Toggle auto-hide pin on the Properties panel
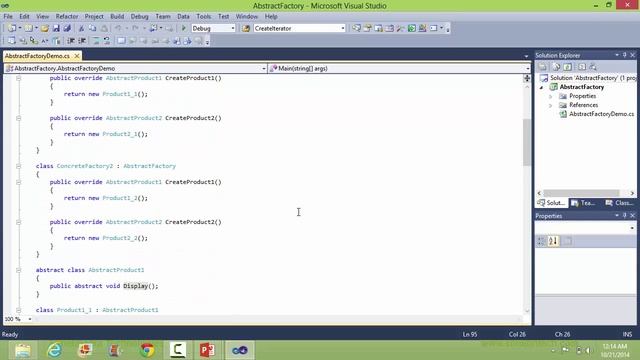Image resolution: width=640 pixels, height=360 pixels. 624,216
